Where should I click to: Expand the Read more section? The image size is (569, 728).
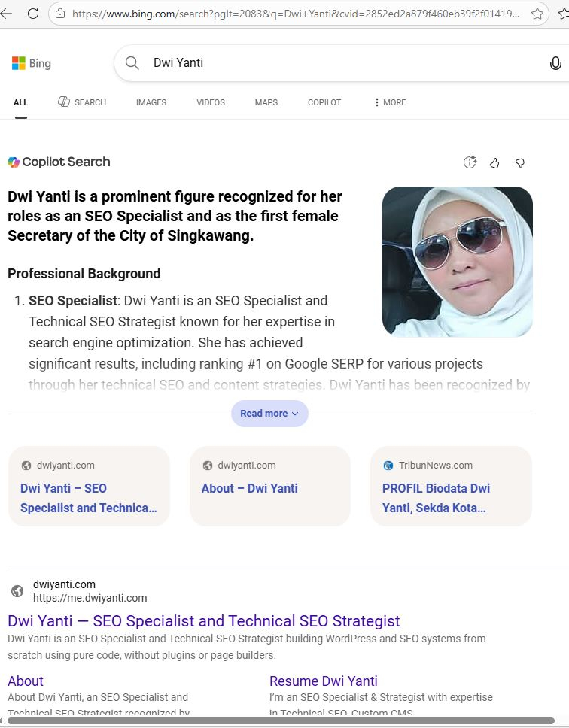269,413
